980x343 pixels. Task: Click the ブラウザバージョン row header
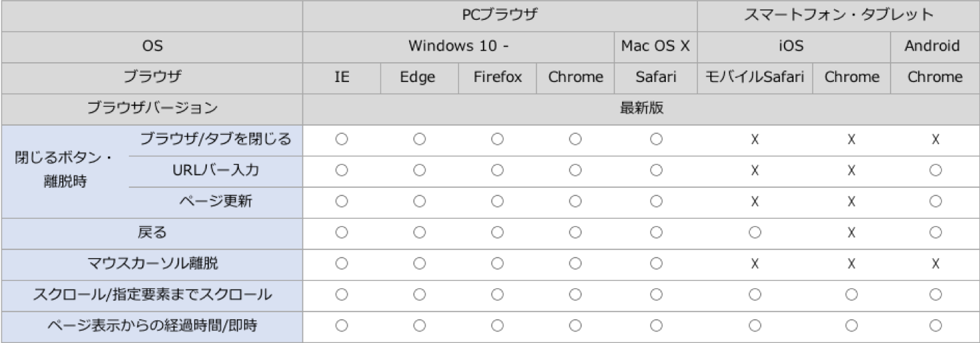pos(152,109)
